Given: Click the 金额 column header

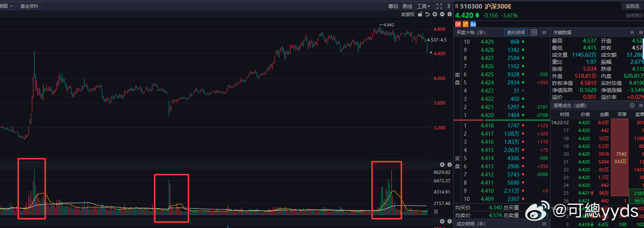Looking at the screenshot, I should tap(604, 115).
